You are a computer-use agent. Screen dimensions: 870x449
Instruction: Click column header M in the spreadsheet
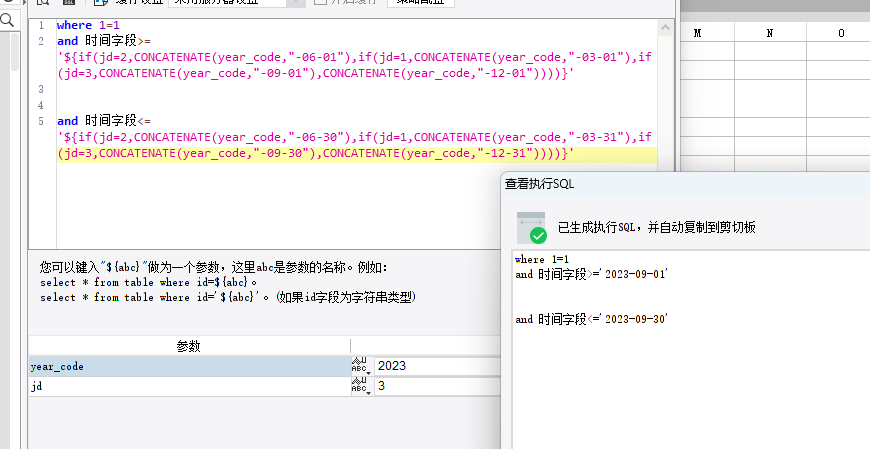(x=697, y=33)
